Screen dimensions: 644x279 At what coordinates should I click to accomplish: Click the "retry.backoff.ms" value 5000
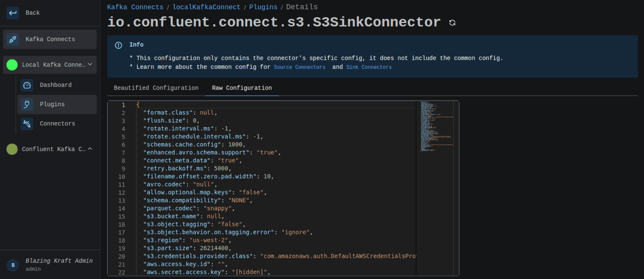[x=221, y=169]
